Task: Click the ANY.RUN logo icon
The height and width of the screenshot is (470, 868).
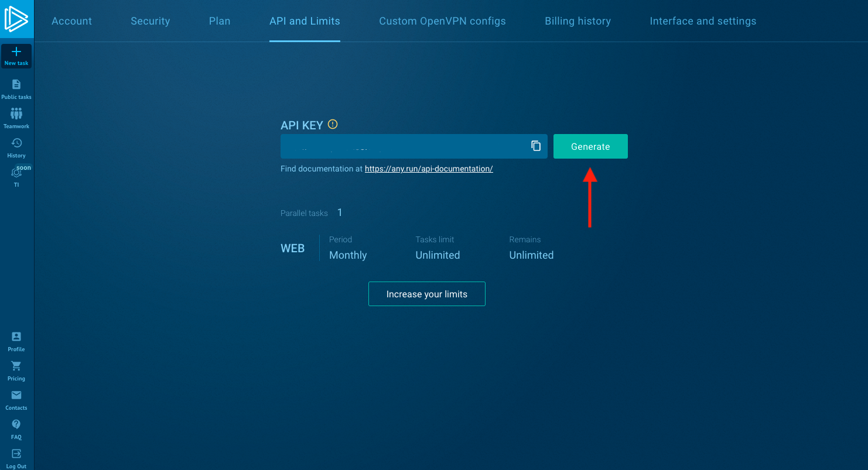Action: [x=16, y=19]
